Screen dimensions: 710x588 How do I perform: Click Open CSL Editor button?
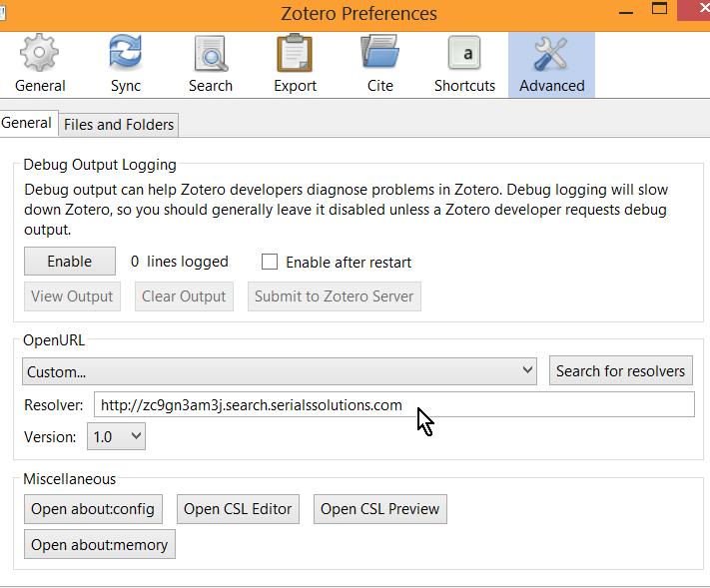point(238,509)
